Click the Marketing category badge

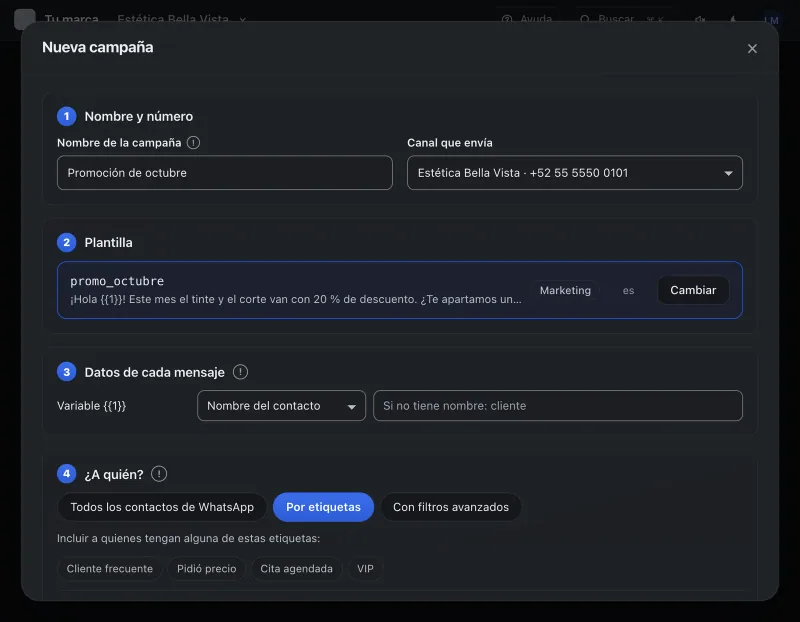tap(565, 290)
